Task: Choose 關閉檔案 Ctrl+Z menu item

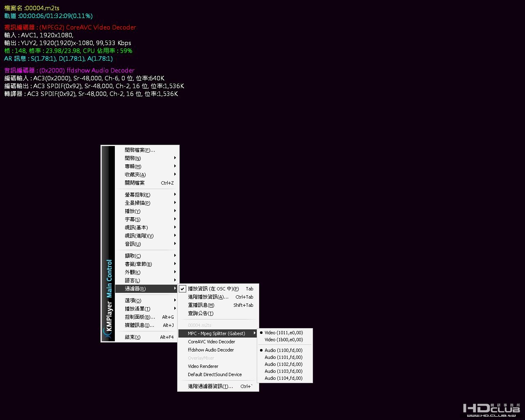Action: click(147, 183)
